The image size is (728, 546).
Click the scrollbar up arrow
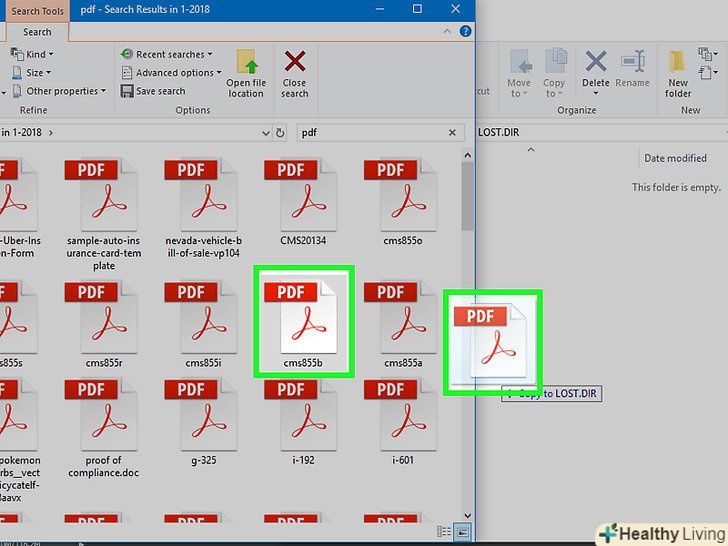point(468,155)
